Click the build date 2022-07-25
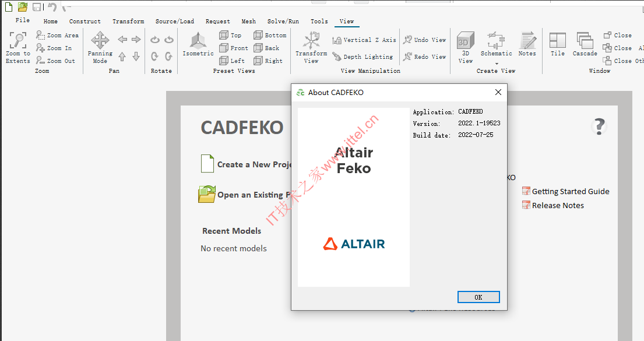 pyautogui.click(x=476, y=134)
